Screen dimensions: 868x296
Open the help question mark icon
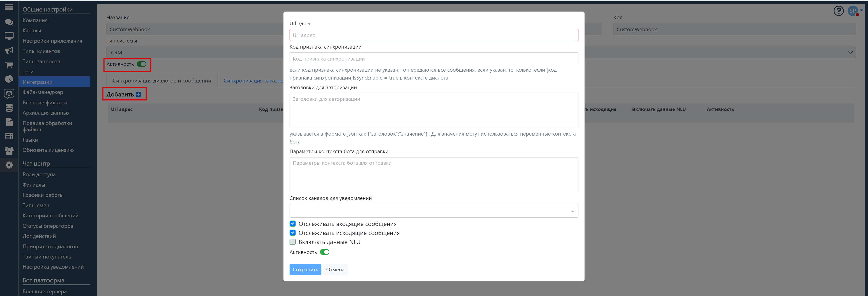coord(838,11)
